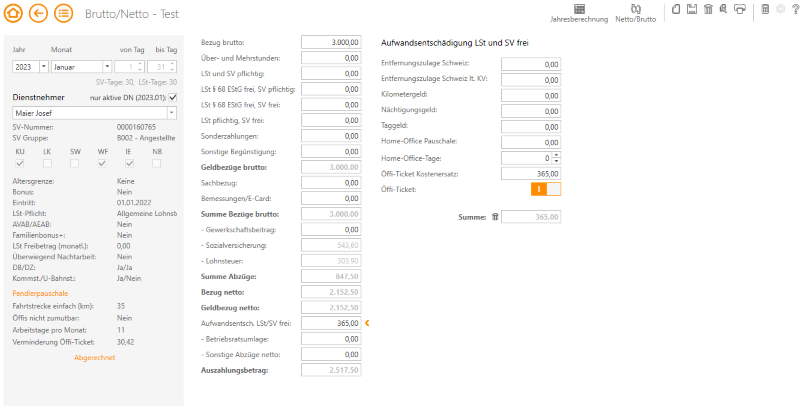Image resolution: width=802 pixels, height=410 pixels.
Task: Toggle the LK checkbox
Action: pyautogui.click(x=47, y=162)
